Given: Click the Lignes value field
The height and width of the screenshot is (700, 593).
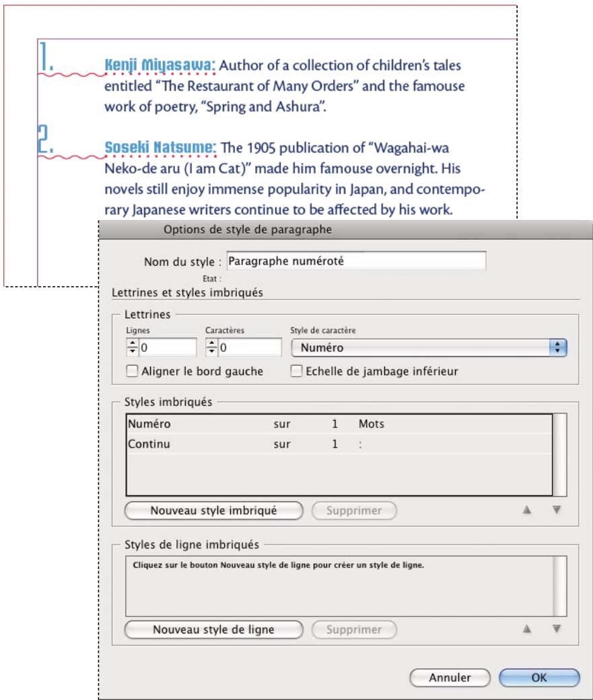Looking at the screenshot, I should 168,347.
